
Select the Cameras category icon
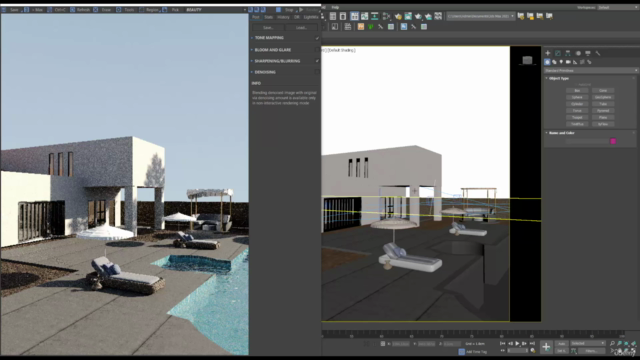pyautogui.click(x=568, y=62)
